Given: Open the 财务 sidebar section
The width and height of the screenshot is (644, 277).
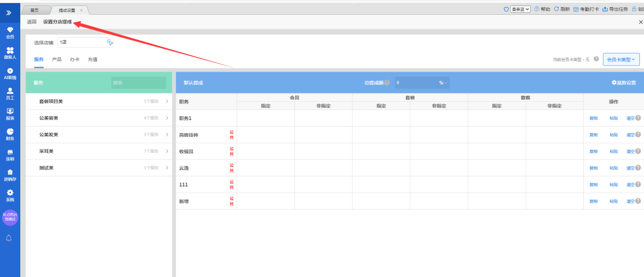Looking at the screenshot, I should click(x=10, y=135).
